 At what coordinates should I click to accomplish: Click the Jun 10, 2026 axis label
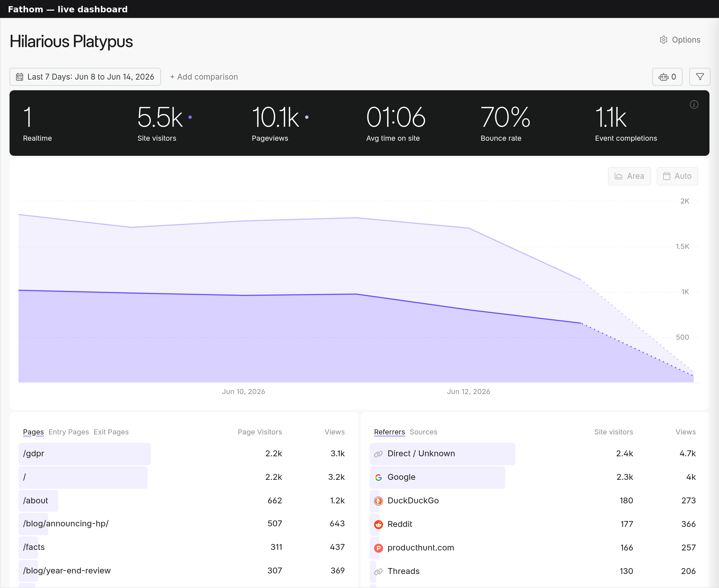pyautogui.click(x=244, y=392)
